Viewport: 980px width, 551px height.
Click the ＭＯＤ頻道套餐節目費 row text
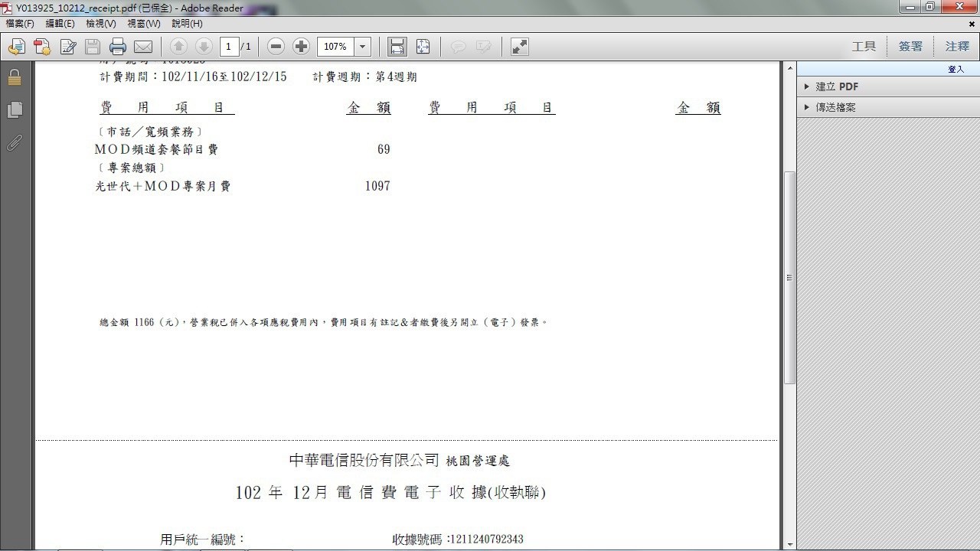[156, 150]
